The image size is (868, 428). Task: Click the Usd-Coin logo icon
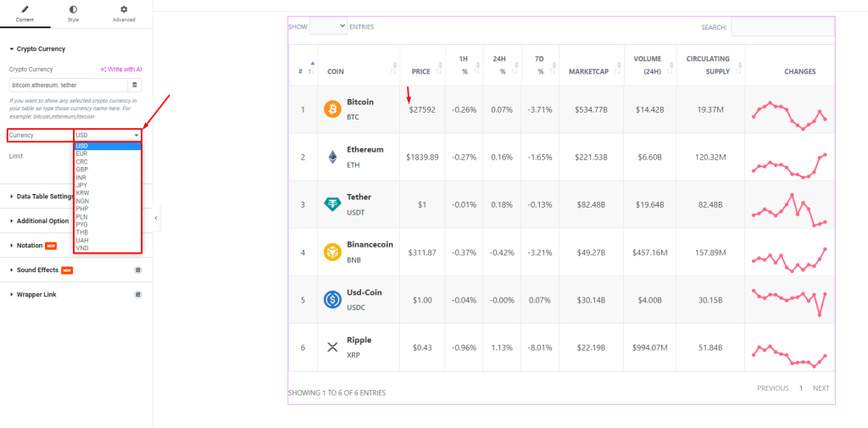pyautogui.click(x=332, y=300)
